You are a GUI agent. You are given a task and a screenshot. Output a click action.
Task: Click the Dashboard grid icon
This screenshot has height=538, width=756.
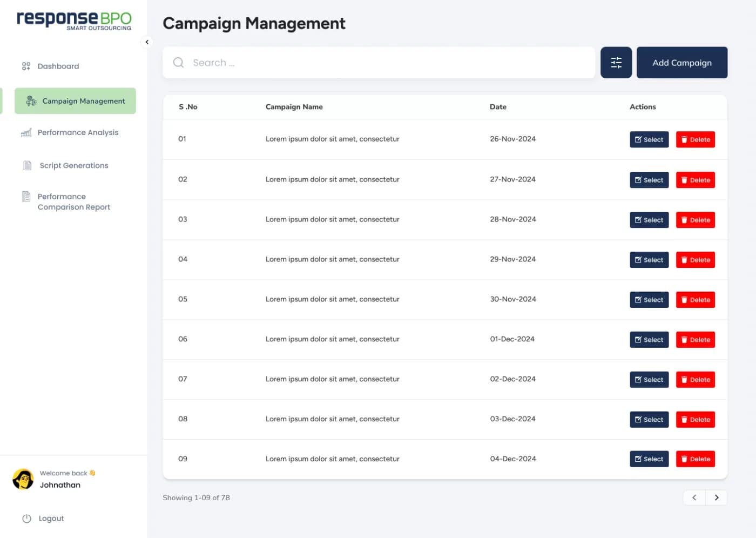[26, 66]
